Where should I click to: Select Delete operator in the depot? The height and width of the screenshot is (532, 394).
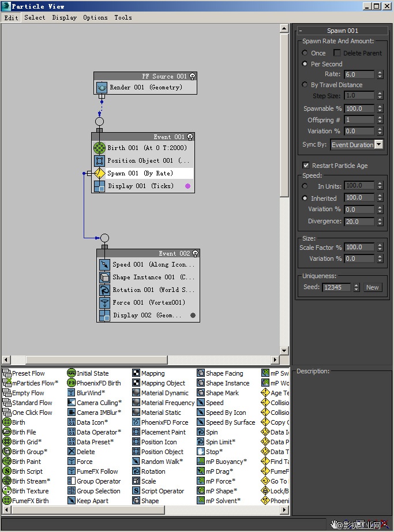[x=81, y=452]
